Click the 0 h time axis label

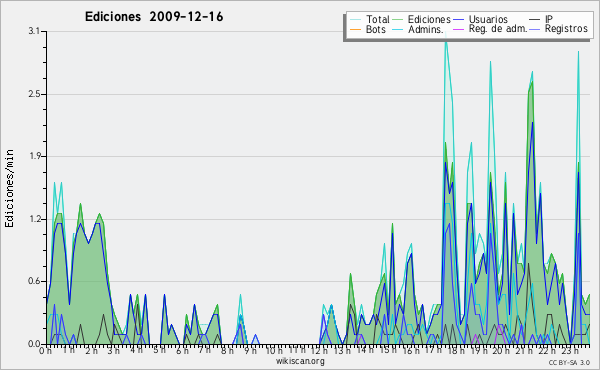point(45,350)
